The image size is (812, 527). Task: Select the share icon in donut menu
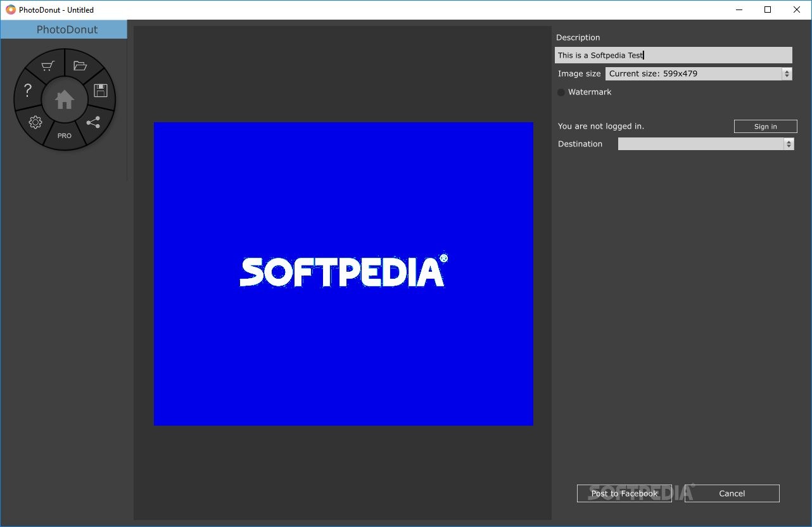click(94, 122)
